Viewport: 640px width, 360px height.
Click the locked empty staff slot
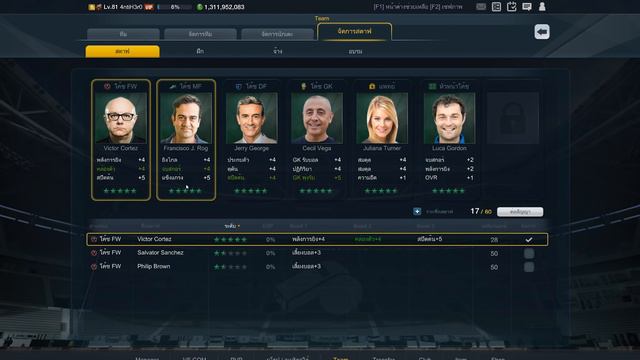[x=513, y=118]
